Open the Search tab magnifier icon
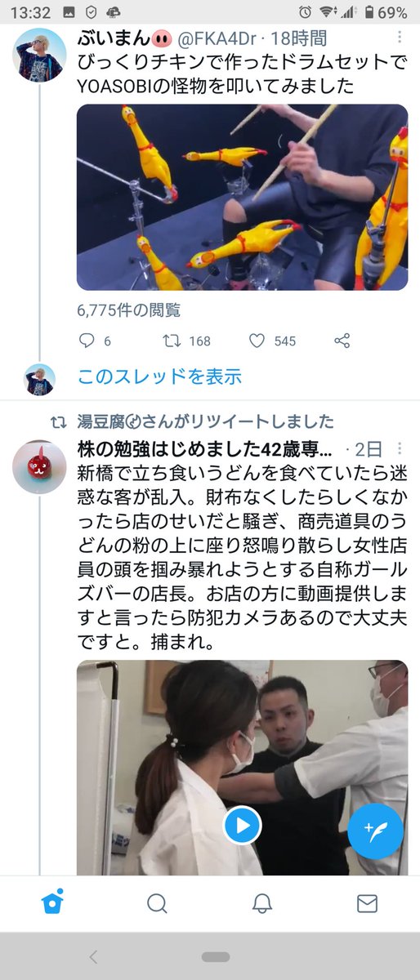 [x=157, y=902]
